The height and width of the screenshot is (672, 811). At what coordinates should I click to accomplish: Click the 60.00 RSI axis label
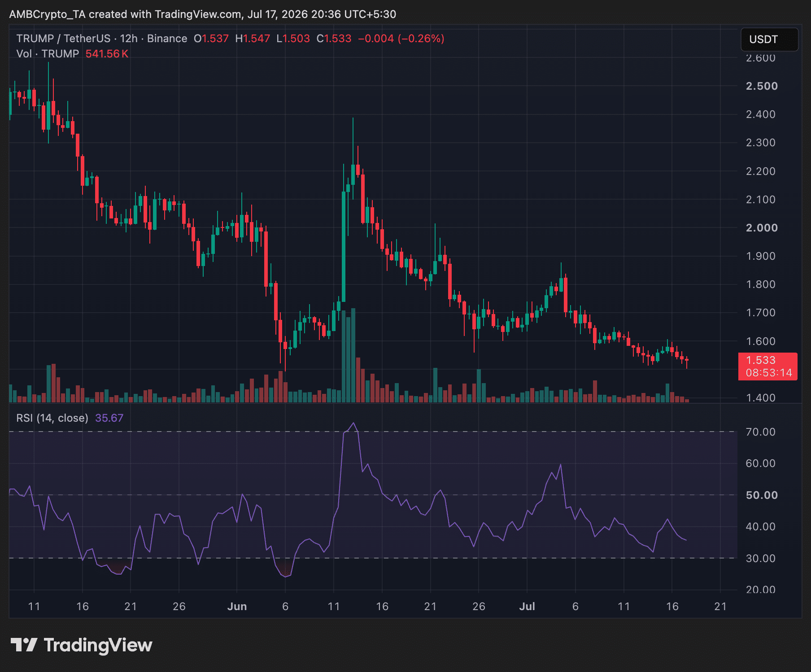coord(761,463)
